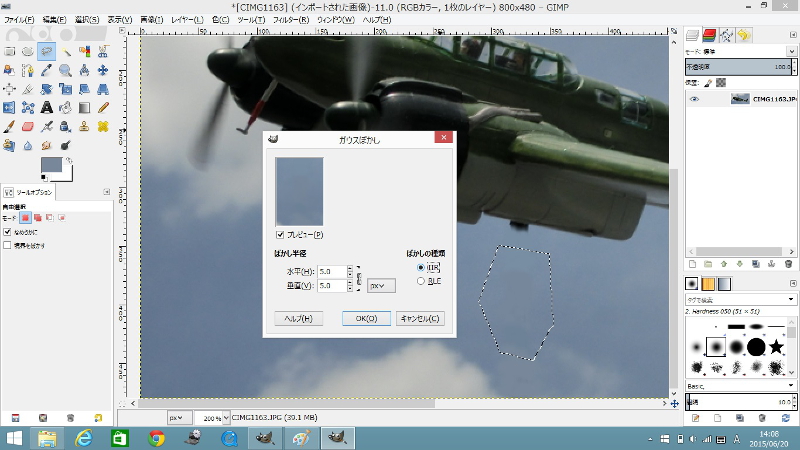The height and width of the screenshot is (450, 800).
Task: Open Chrome from the taskbar
Action: 156,437
